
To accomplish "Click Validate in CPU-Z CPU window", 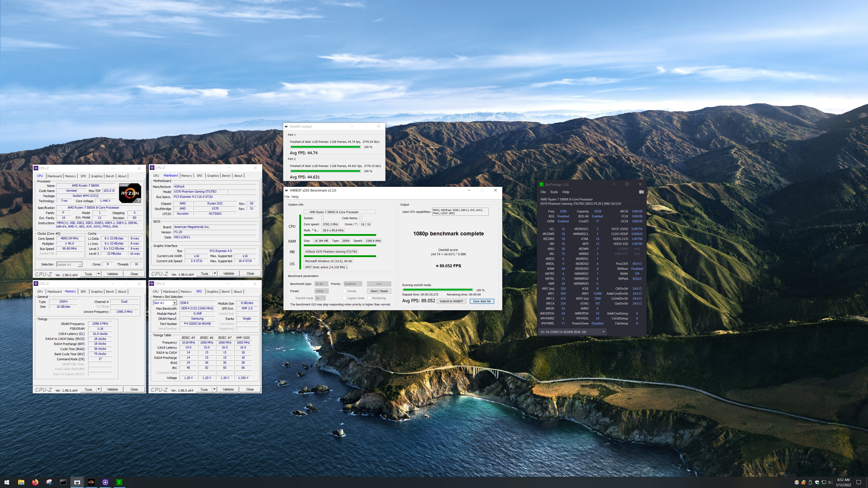I will point(112,274).
